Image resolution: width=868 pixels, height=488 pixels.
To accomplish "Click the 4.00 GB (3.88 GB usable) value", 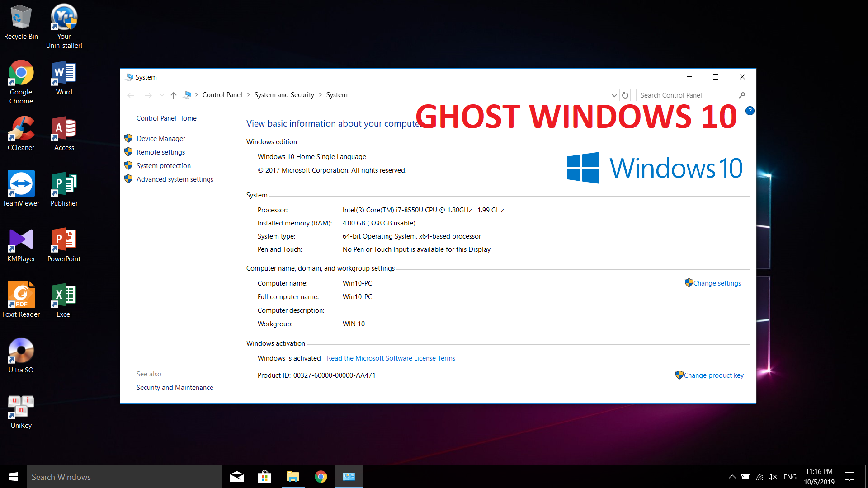I will [379, 223].
